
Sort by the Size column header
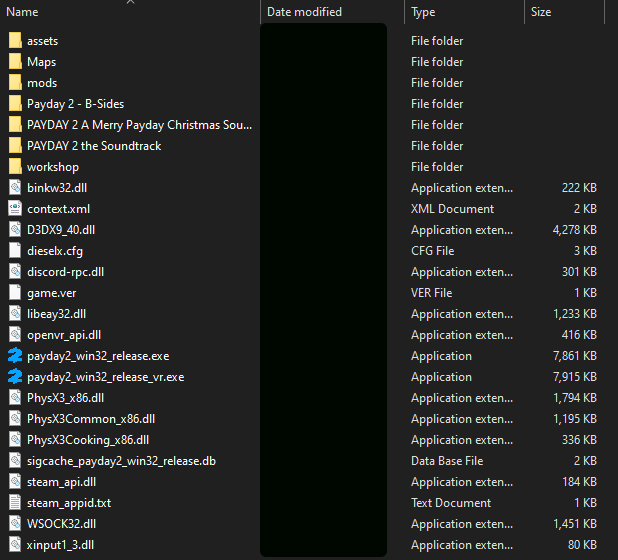click(x=541, y=12)
